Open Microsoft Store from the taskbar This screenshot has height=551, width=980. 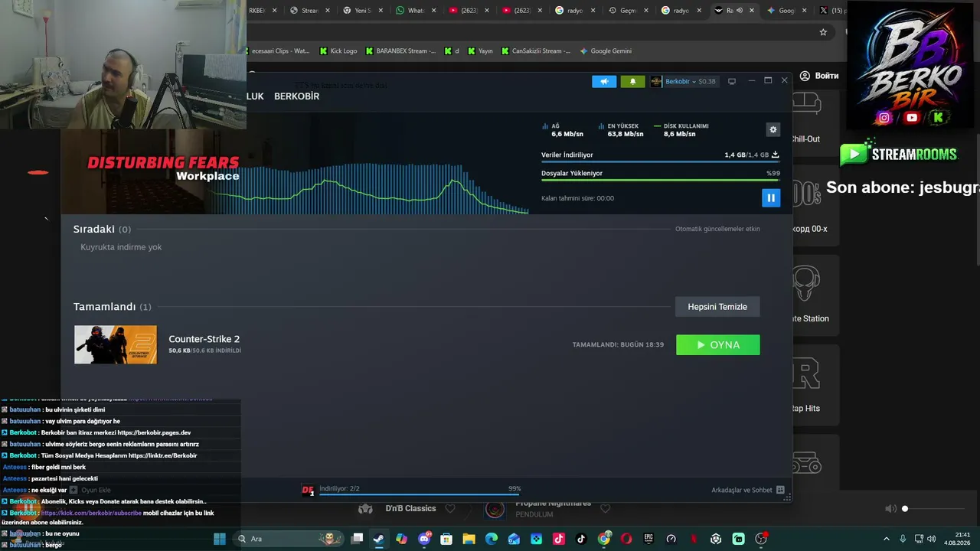446,539
